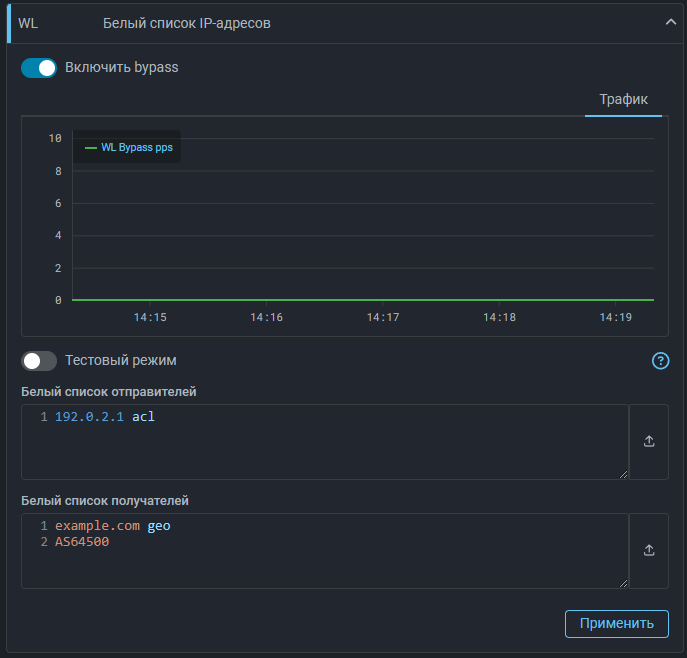The height and width of the screenshot is (658, 687).
Task: Click the "WL" label in panel header
Action: pos(28,23)
